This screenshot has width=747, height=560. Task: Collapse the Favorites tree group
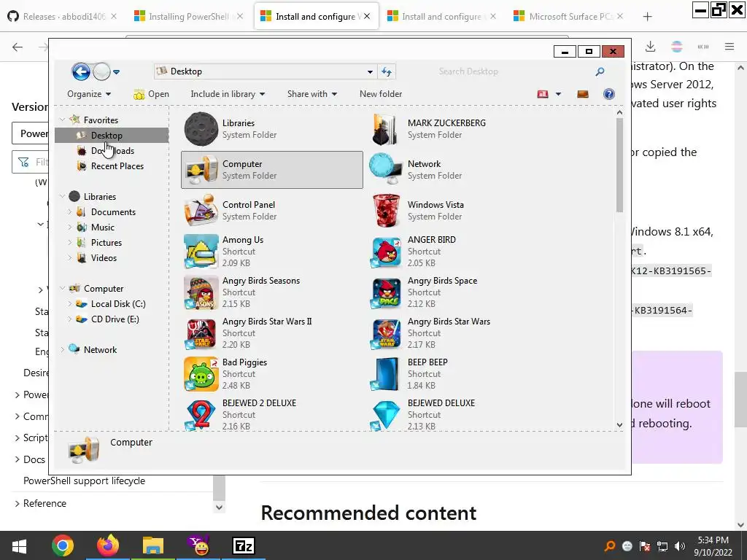63,120
